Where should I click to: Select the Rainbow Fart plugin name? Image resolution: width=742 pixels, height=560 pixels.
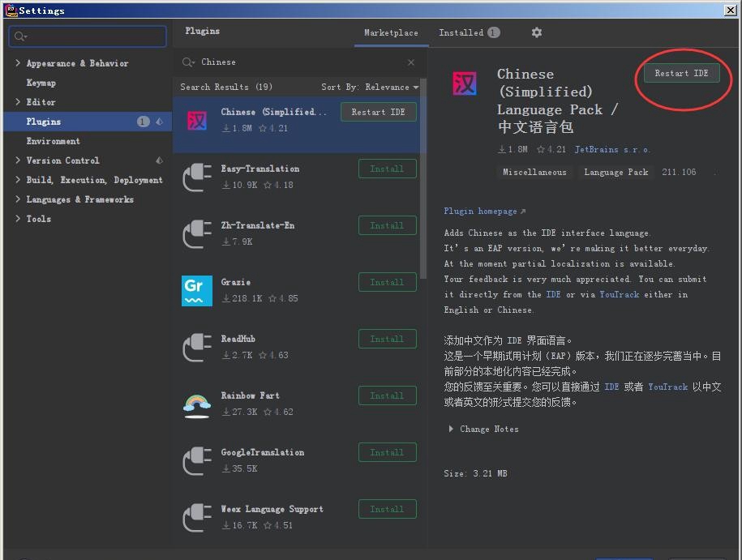pyautogui.click(x=250, y=395)
